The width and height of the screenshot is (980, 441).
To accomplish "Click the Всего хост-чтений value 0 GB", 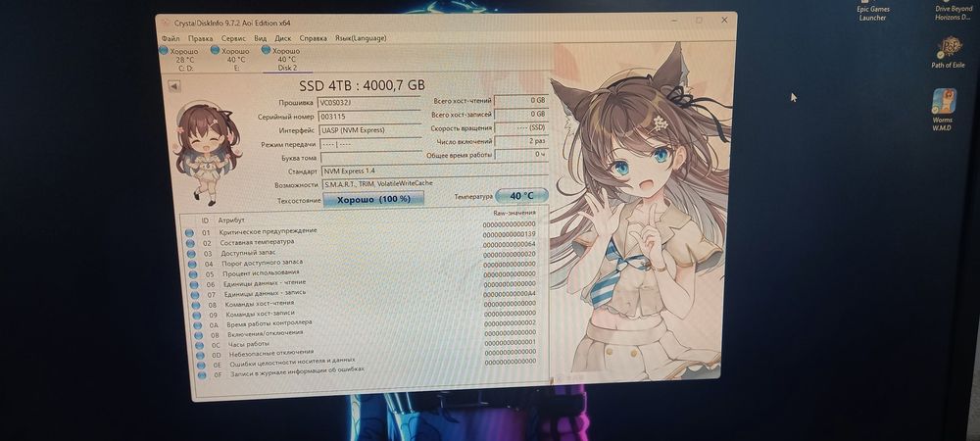I will point(520,100).
